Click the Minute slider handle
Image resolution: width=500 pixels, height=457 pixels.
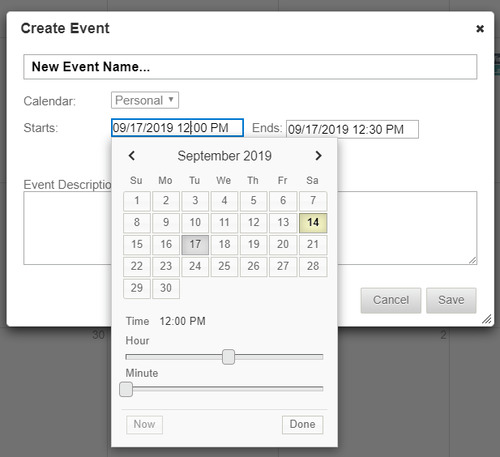point(126,389)
